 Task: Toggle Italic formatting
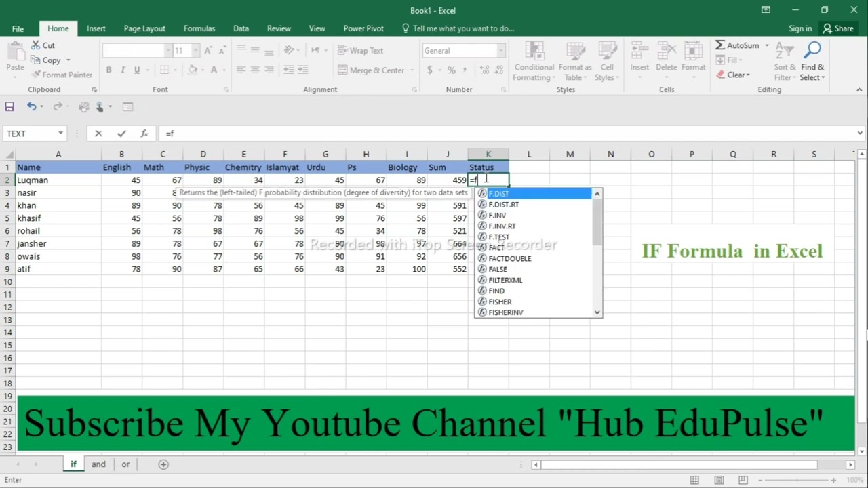(x=123, y=70)
